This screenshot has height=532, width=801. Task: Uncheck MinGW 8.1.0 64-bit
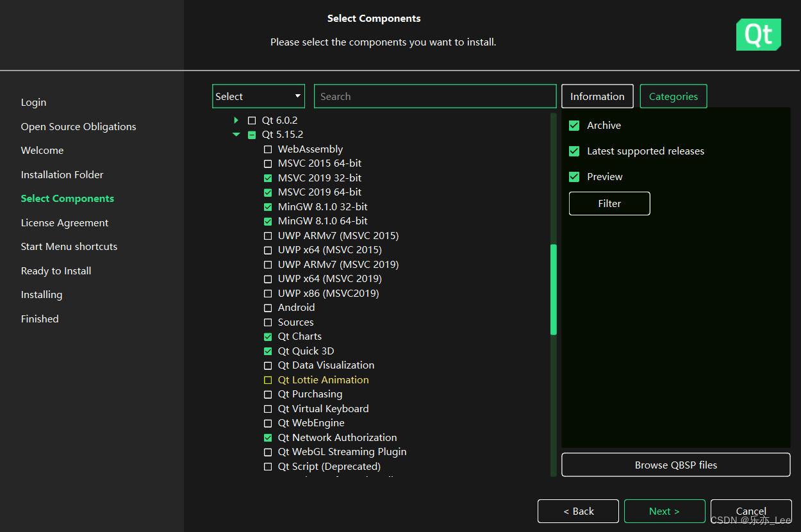(268, 221)
